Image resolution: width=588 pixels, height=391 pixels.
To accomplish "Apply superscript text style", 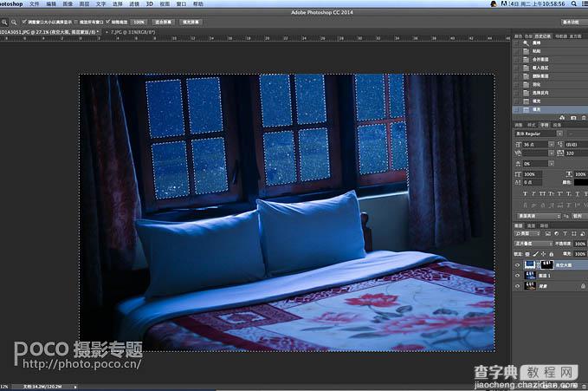I will [559, 194].
